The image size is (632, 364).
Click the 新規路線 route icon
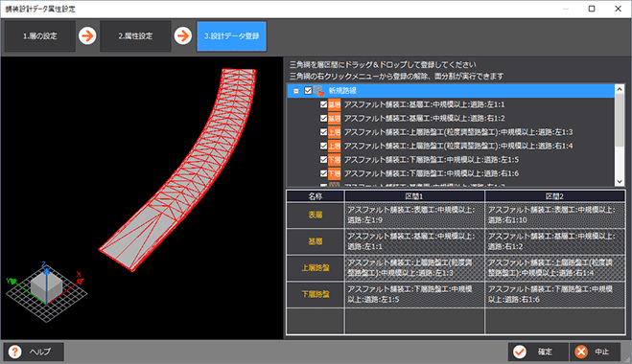click(x=318, y=91)
